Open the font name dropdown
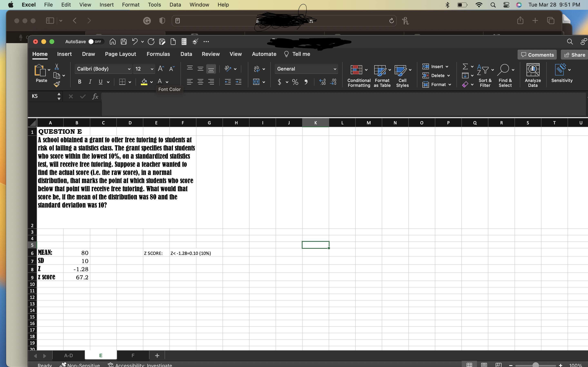This screenshot has width=588, height=367. click(x=129, y=69)
